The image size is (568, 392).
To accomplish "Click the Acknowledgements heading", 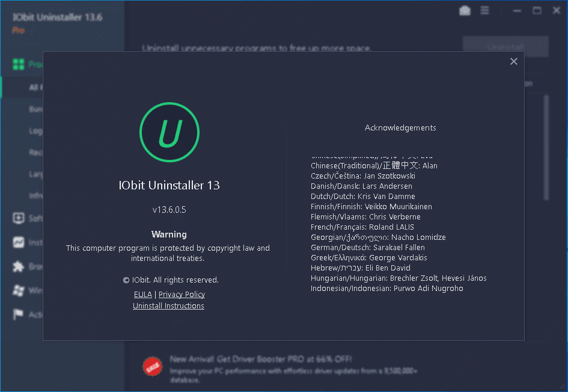I will (400, 127).
